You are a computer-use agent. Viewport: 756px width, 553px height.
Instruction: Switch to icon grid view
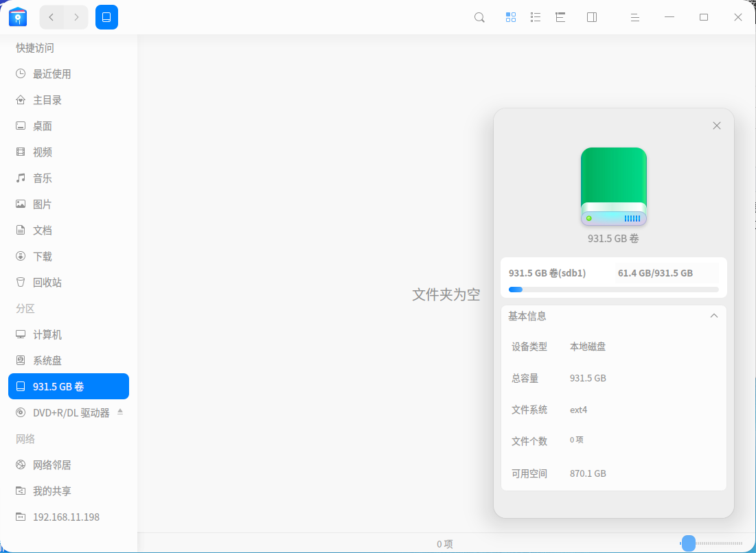tap(511, 17)
